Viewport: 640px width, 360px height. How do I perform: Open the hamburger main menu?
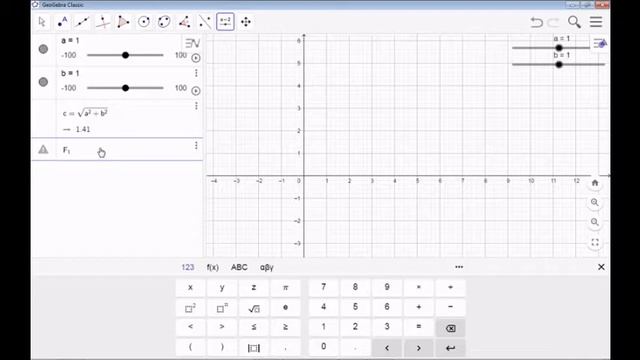point(596,22)
